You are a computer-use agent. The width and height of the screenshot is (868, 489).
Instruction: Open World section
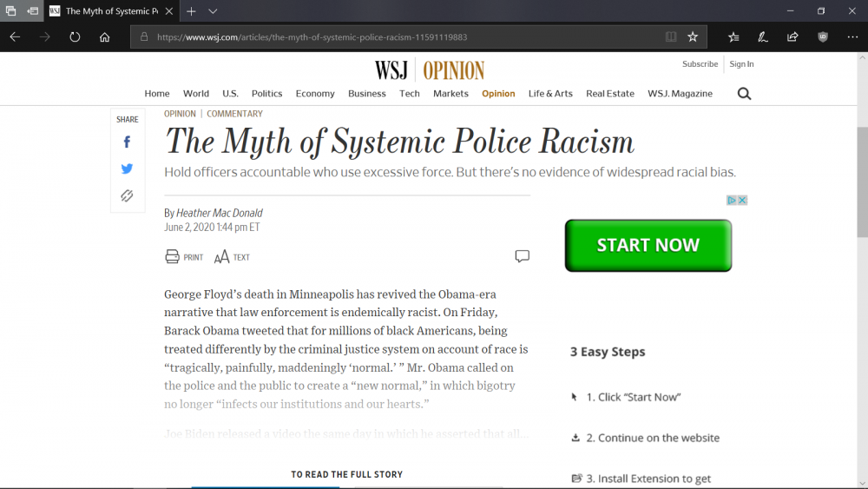coord(196,94)
